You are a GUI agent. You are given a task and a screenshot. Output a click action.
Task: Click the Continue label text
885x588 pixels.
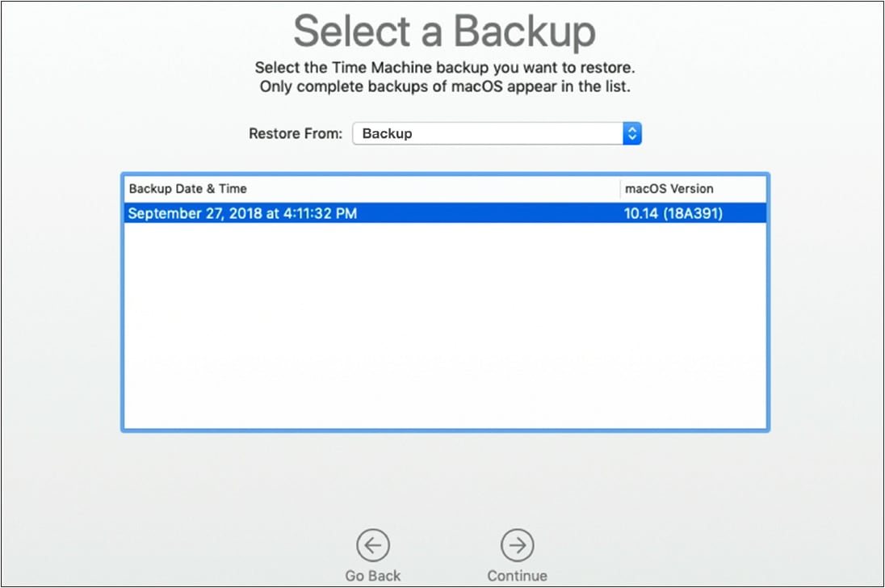click(x=516, y=575)
